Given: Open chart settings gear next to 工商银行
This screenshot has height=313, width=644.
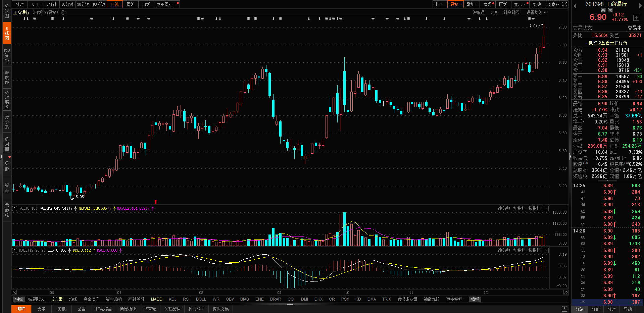Looking at the screenshot, I should [63, 12].
